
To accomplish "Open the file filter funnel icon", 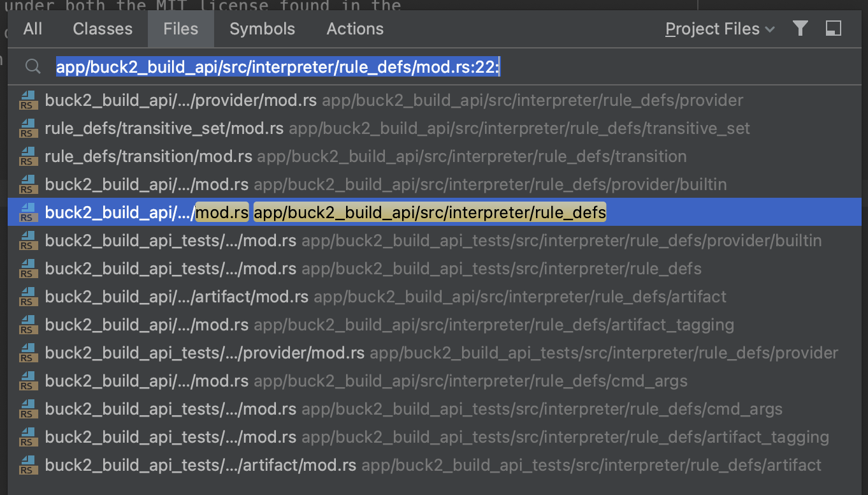I will (x=800, y=29).
